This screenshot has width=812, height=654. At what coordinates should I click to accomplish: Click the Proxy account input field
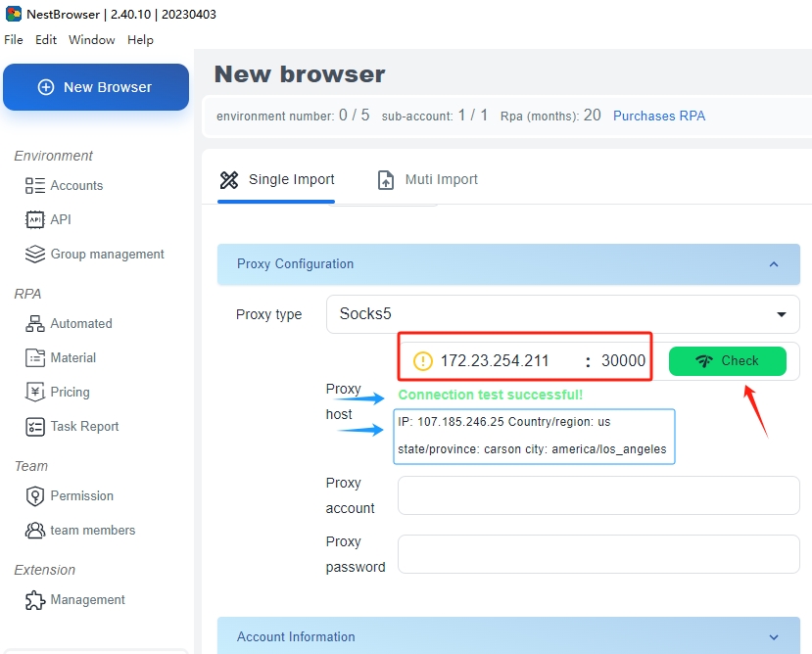[598, 495]
